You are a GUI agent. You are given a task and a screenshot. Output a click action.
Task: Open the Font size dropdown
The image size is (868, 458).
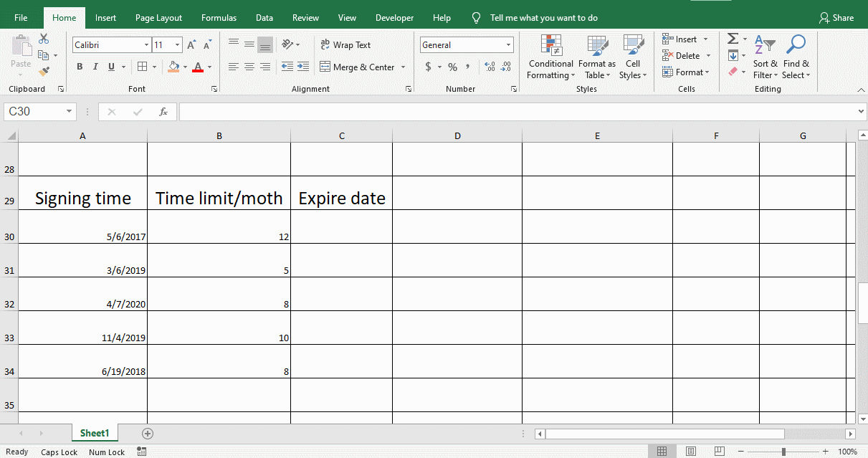[x=178, y=45]
